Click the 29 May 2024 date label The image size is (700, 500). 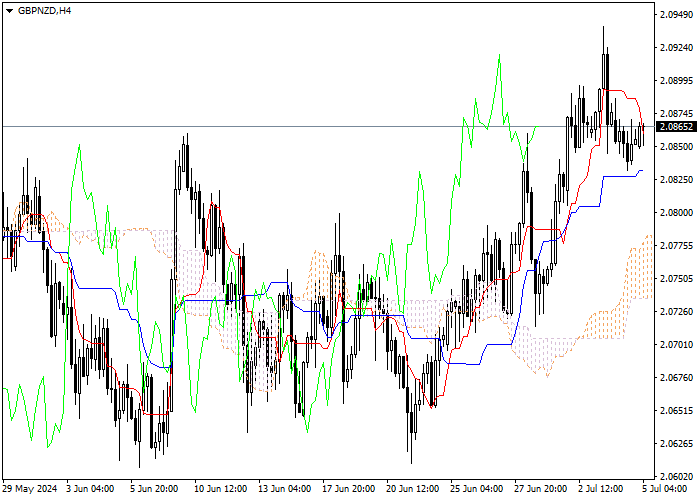[30, 489]
